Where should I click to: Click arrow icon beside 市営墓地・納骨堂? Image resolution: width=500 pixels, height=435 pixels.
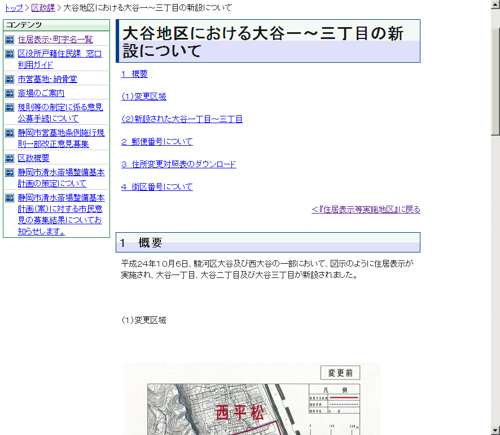coord(10,79)
